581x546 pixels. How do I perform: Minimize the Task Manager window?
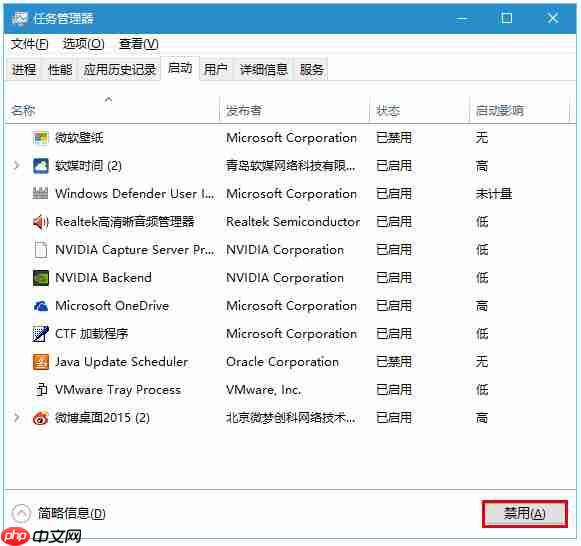462,18
